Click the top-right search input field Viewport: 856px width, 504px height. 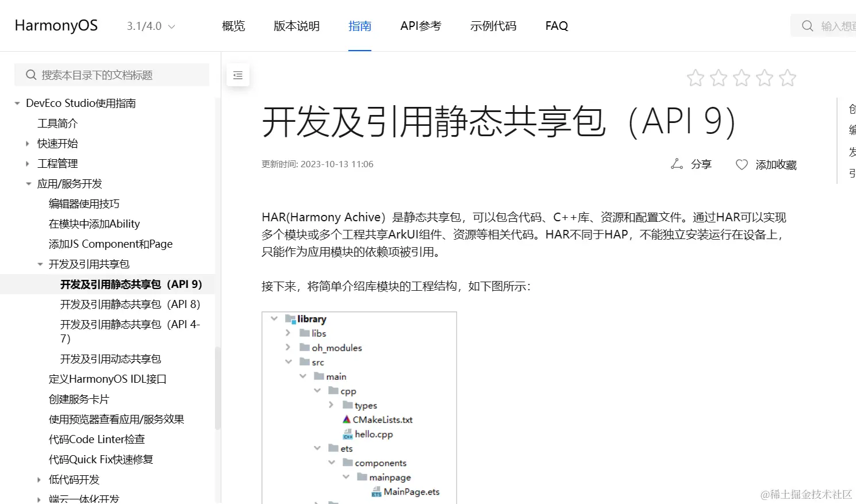(823, 26)
